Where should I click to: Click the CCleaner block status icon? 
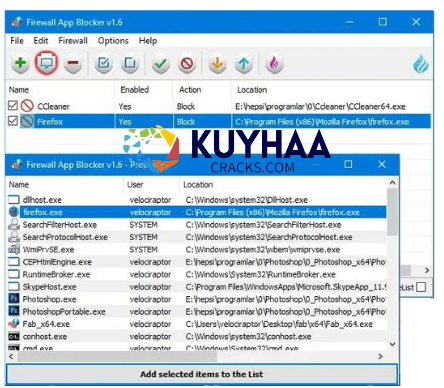[x=27, y=106]
